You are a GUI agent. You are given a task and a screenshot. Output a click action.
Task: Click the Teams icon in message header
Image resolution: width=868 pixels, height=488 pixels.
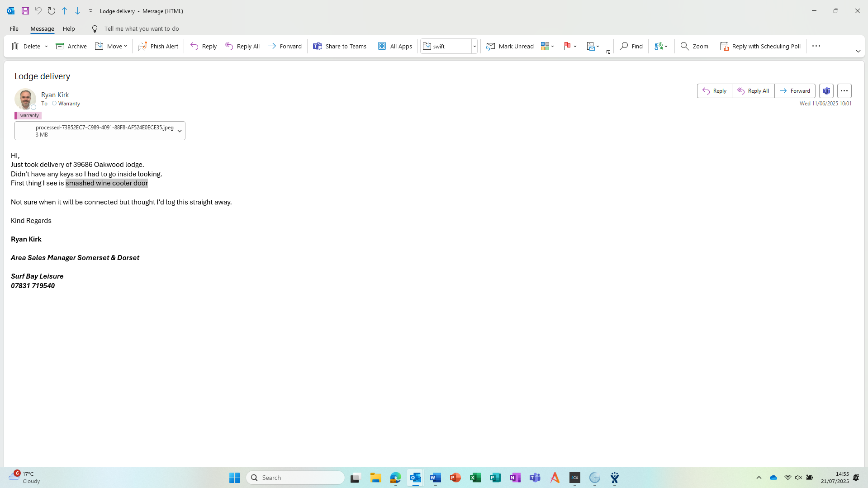[x=826, y=91]
